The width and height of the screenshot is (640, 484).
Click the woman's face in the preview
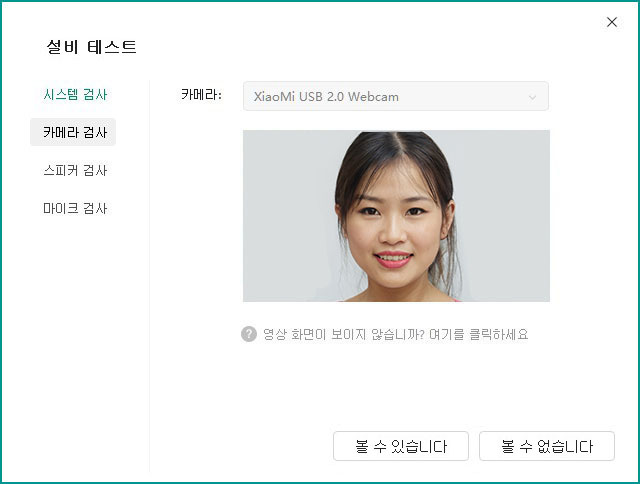pyautogui.click(x=395, y=220)
